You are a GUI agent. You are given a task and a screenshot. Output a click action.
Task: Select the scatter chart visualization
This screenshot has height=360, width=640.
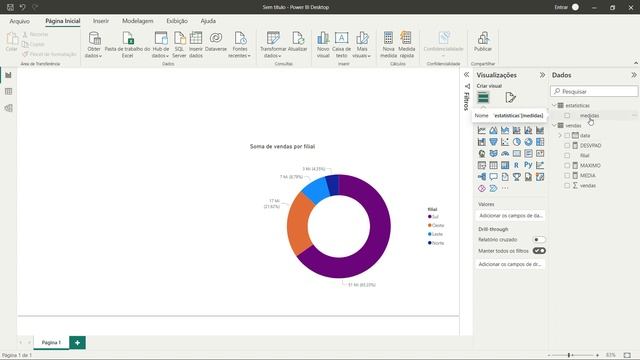tap(505, 142)
